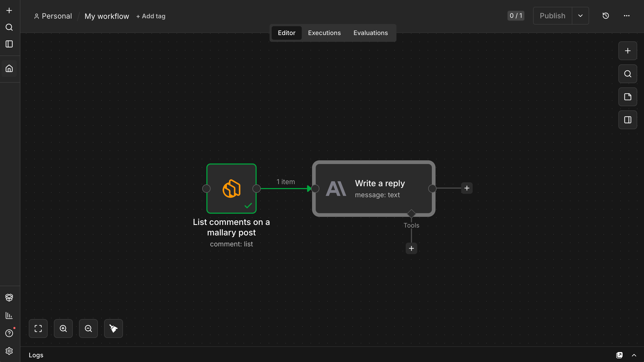The image size is (644, 362).
Task: Click the '1 item' connection label
Action: tap(286, 182)
